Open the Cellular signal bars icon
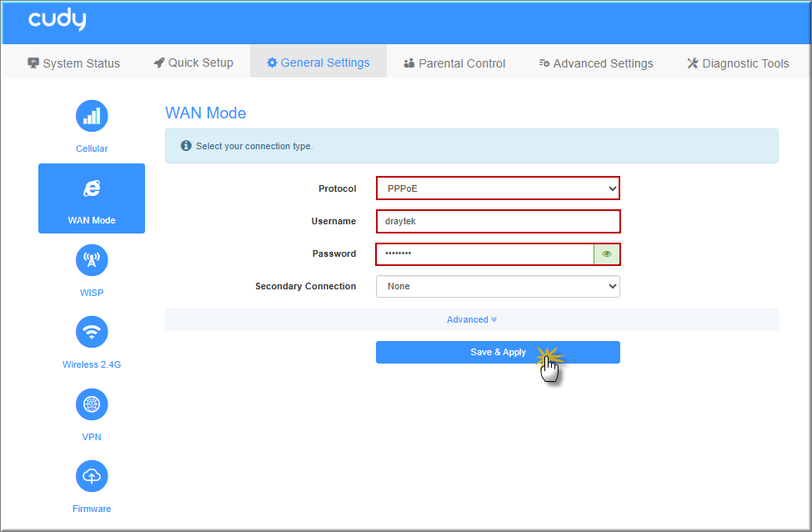Image resolution: width=812 pixels, height=532 pixels. (92, 116)
